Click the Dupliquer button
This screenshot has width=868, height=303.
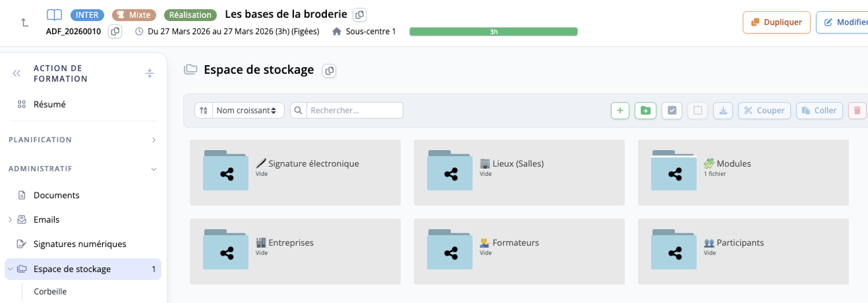click(776, 22)
